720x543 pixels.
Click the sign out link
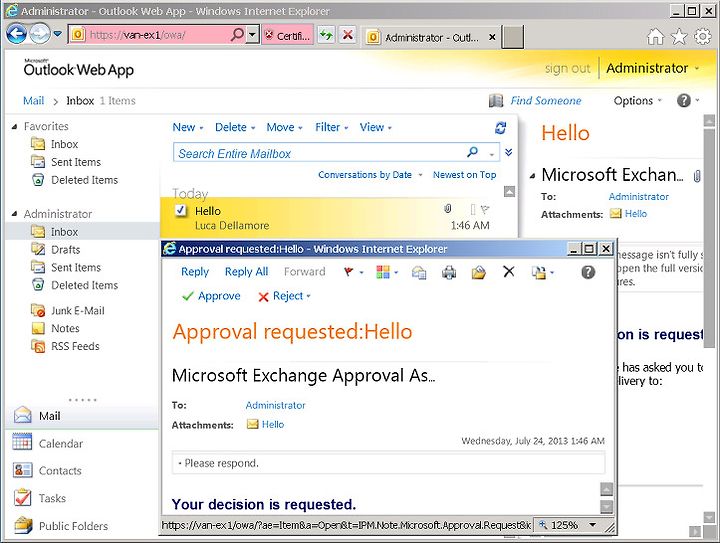tap(568, 68)
